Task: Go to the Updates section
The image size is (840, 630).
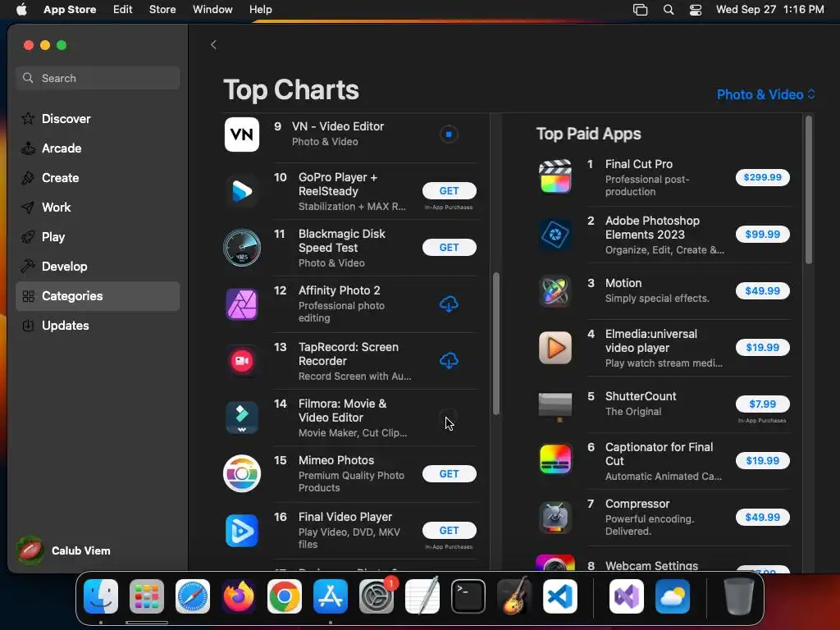Action: pos(98,326)
